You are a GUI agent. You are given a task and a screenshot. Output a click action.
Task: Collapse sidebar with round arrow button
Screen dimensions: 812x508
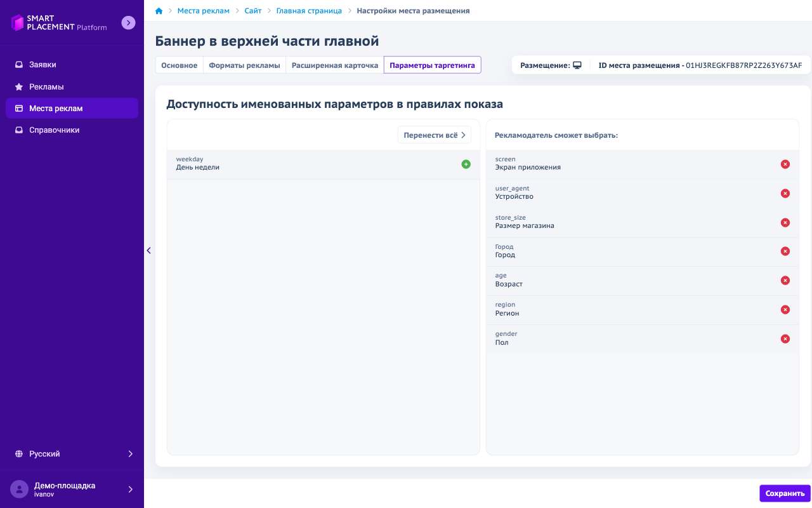point(128,23)
